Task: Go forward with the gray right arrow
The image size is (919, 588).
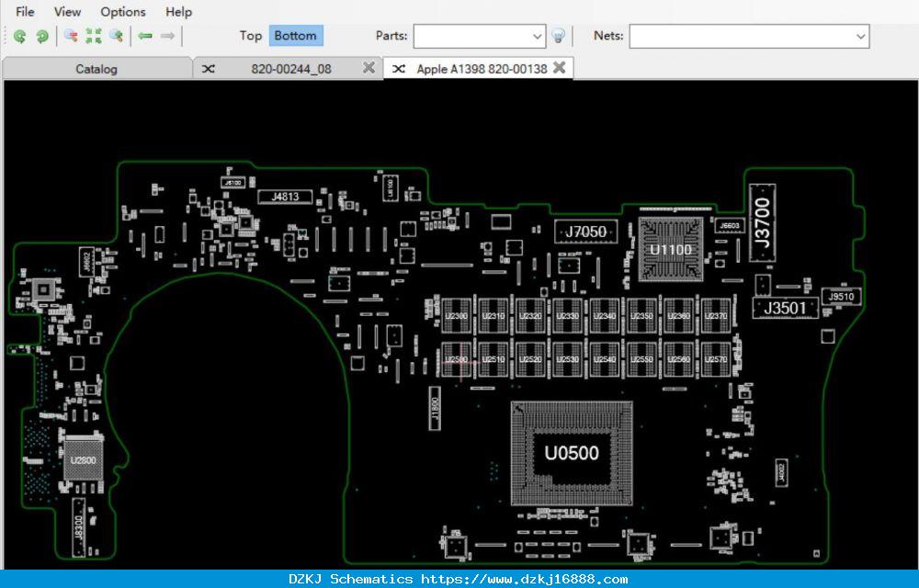Action: coord(167,37)
